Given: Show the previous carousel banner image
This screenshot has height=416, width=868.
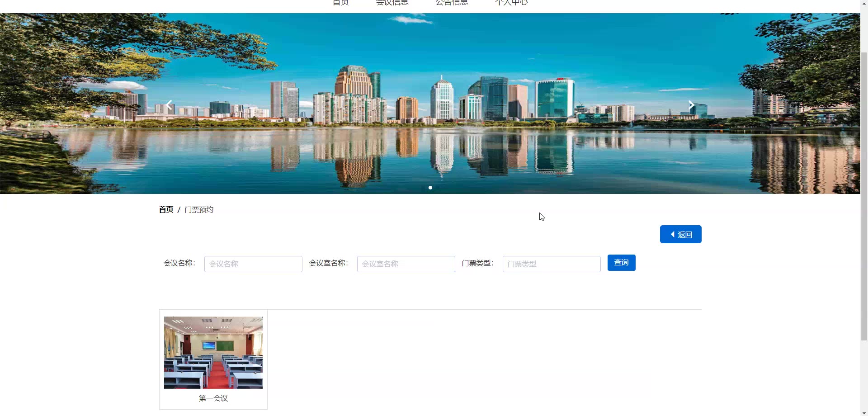Looking at the screenshot, I should (169, 105).
